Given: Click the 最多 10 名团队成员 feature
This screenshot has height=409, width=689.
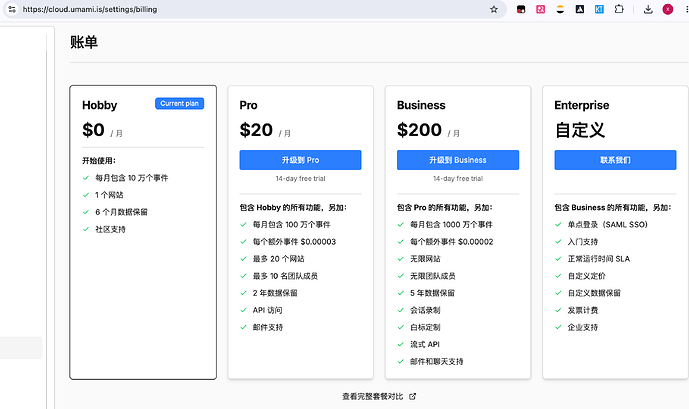Looking at the screenshot, I should click(285, 276).
